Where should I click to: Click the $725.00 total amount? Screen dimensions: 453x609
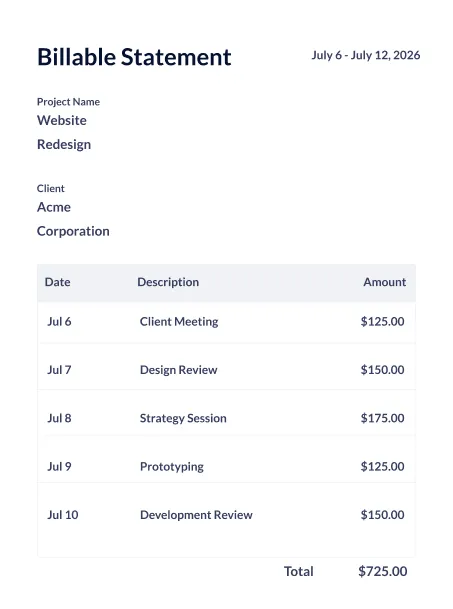pos(383,571)
